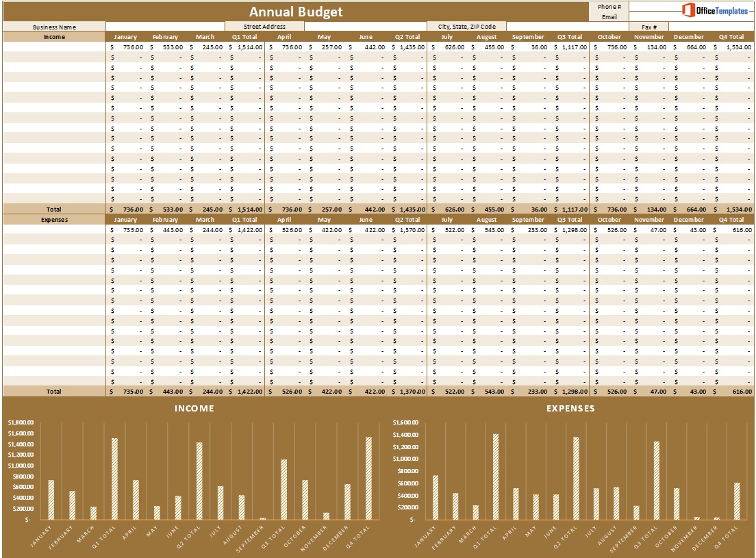756x558 pixels.
Task: Click the Q4 TOTAL bar in Expenses chart
Action: [737, 501]
